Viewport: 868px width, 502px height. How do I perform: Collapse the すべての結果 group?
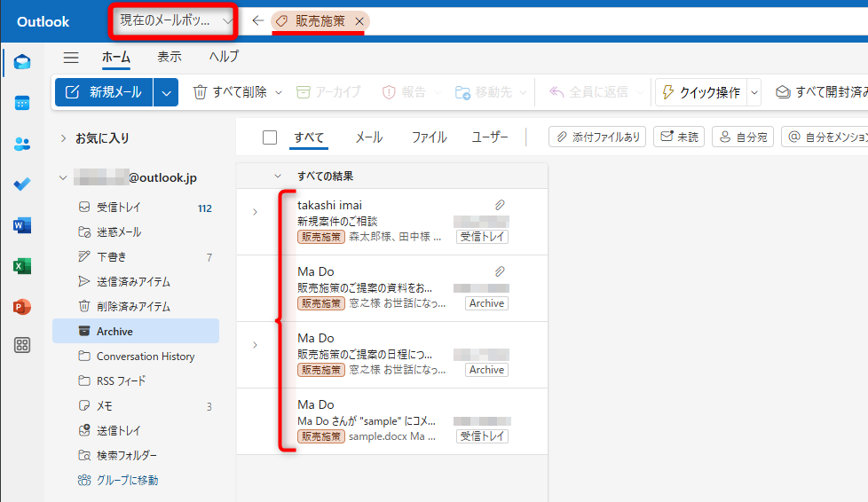278,176
